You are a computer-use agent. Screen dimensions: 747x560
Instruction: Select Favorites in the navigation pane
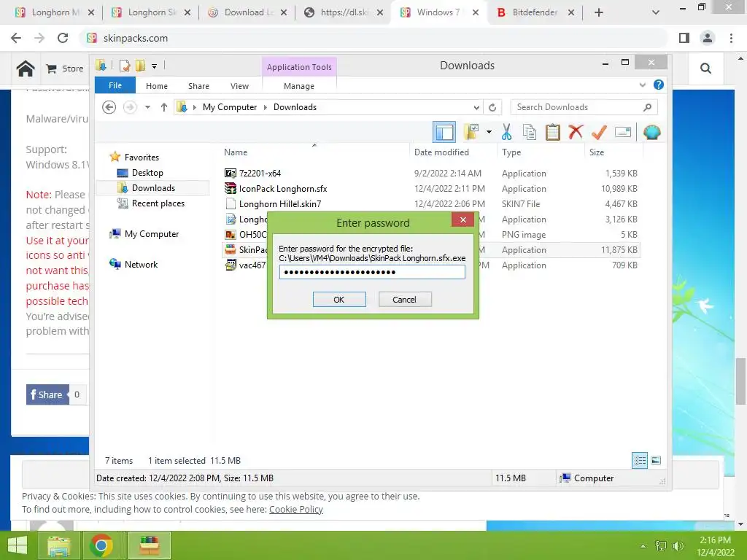pos(142,157)
